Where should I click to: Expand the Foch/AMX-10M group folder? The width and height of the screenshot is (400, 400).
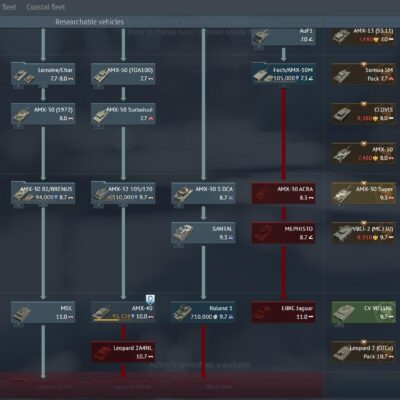coord(283,74)
